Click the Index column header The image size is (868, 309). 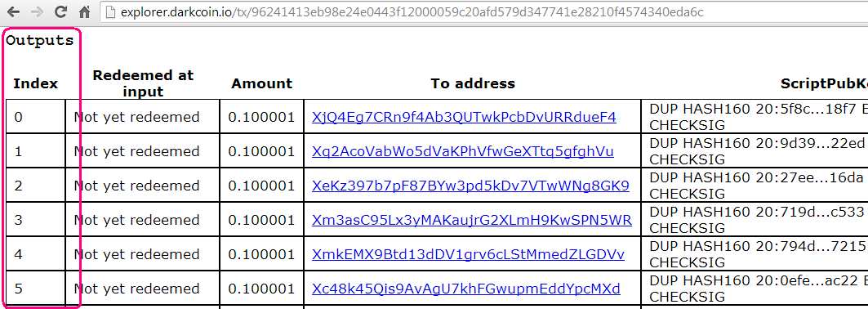[36, 83]
